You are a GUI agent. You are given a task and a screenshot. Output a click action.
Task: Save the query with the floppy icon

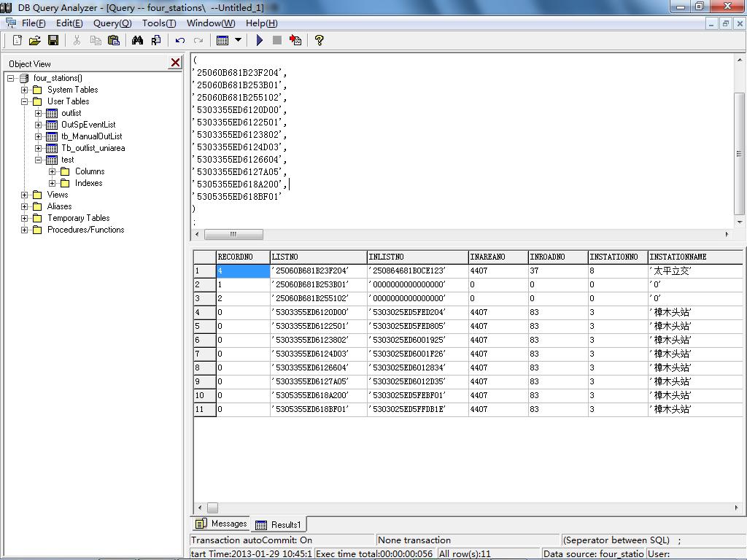pos(53,41)
